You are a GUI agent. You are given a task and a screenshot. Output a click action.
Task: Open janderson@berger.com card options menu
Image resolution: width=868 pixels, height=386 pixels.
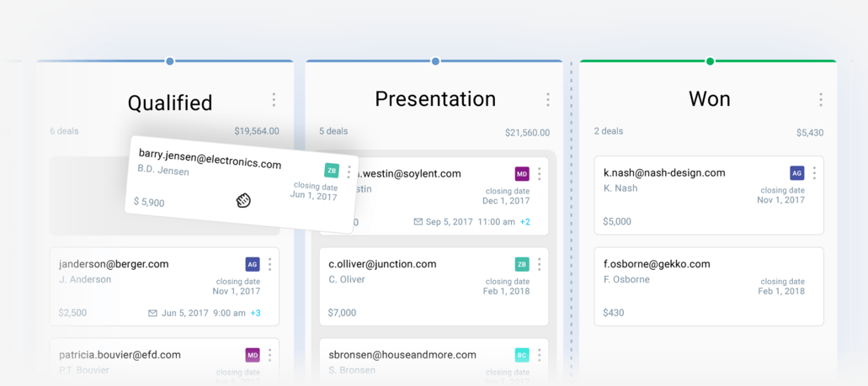pos(269,264)
